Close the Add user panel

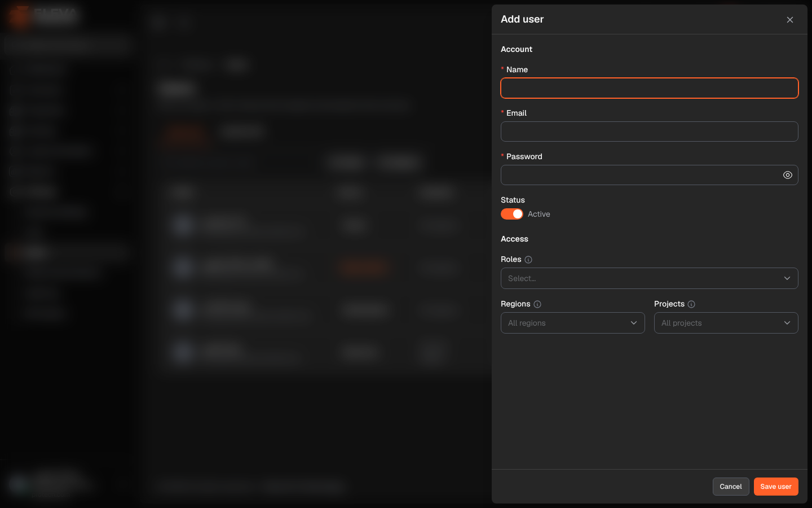(790, 20)
